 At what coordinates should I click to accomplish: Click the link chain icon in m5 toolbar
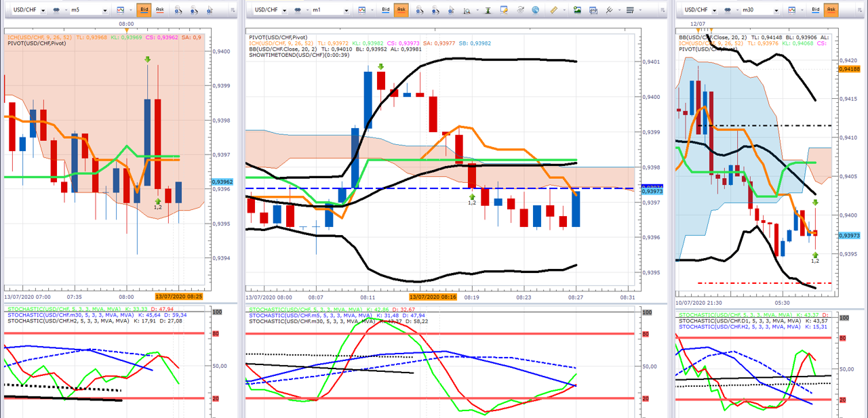56,10
